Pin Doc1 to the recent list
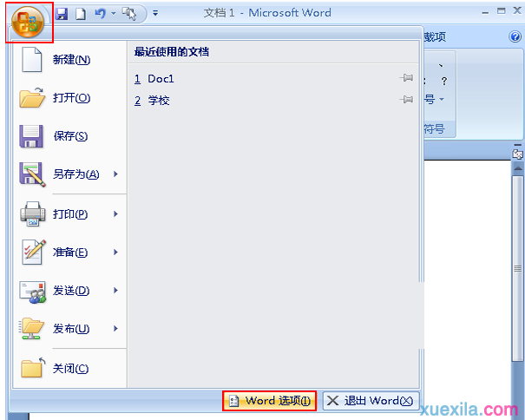This screenshot has height=420, width=525. click(406, 78)
